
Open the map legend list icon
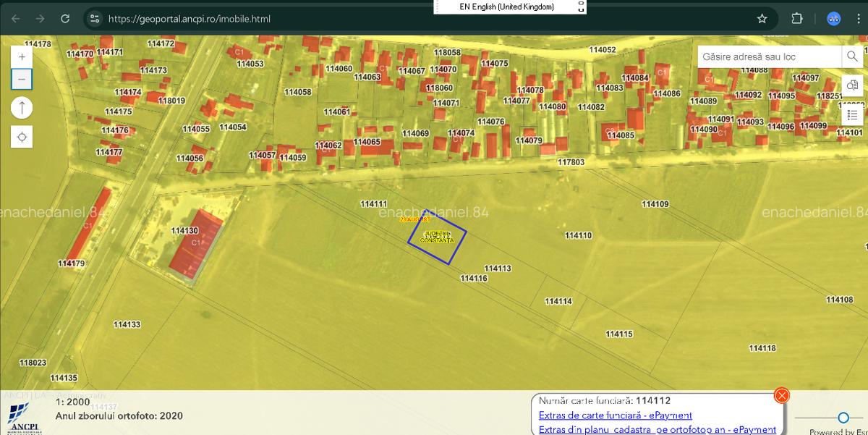pos(852,114)
